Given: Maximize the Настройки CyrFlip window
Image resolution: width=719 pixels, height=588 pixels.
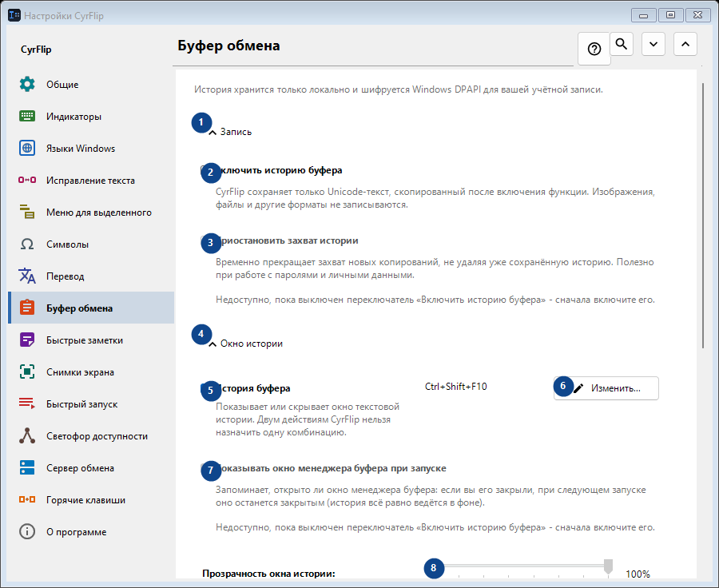Looking at the screenshot, I should click(x=670, y=15).
